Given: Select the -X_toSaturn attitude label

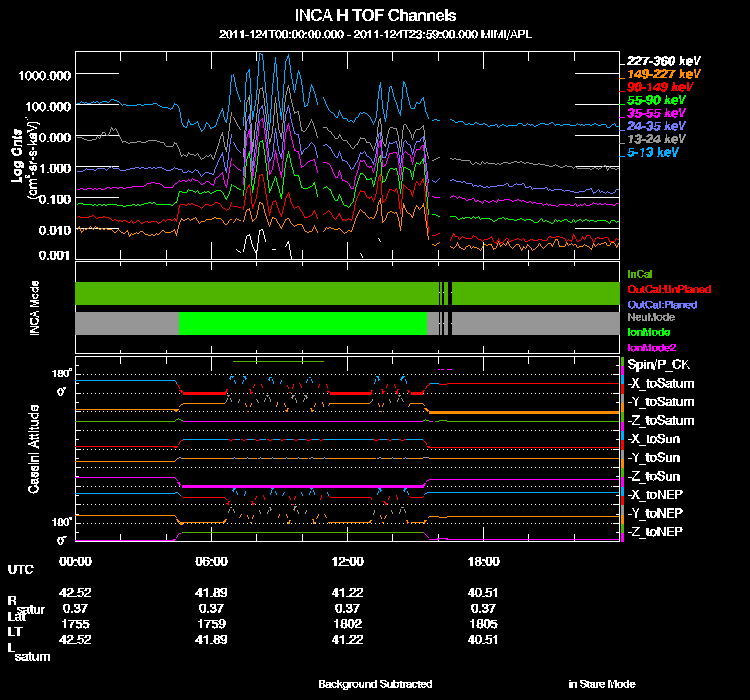Looking at the screenshot, I should (660, 384).
